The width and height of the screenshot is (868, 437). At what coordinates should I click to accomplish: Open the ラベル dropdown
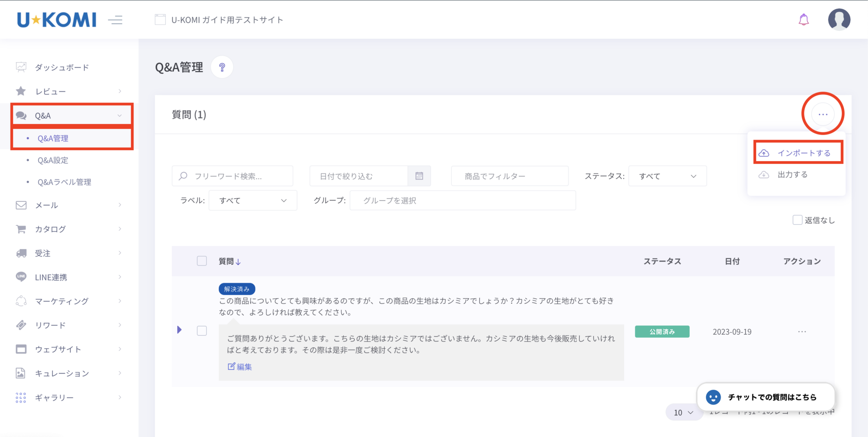253,201
